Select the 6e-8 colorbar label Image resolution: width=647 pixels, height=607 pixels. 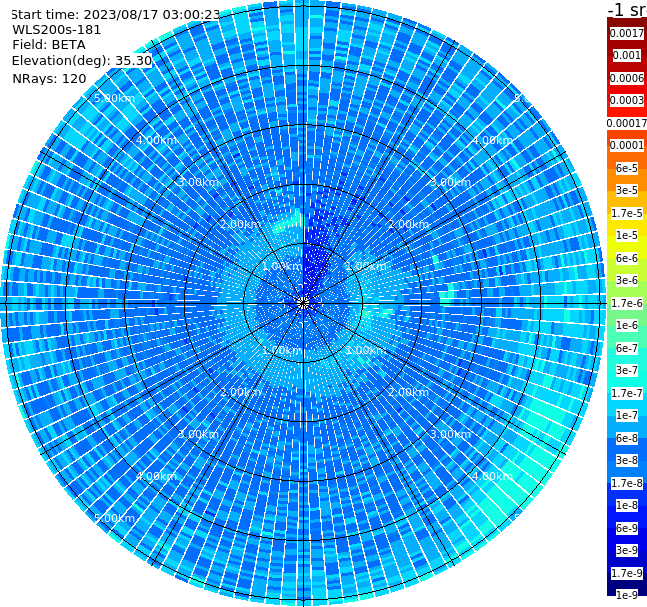point(627,438)
